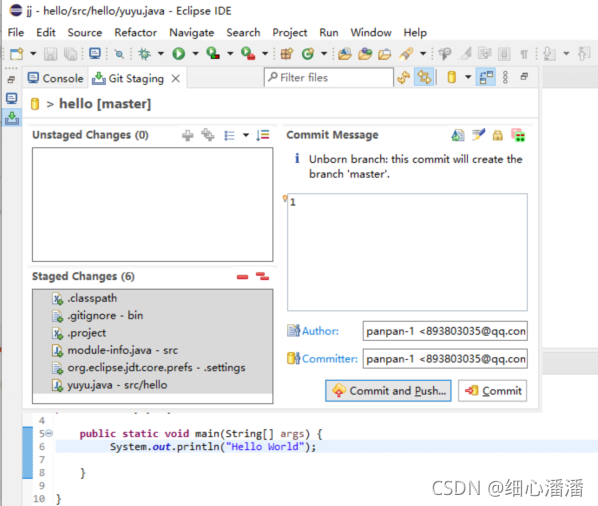This screenshot has width=598, height=506.
Task: Minimize the Git Staging view
Action: pos(524,77)
